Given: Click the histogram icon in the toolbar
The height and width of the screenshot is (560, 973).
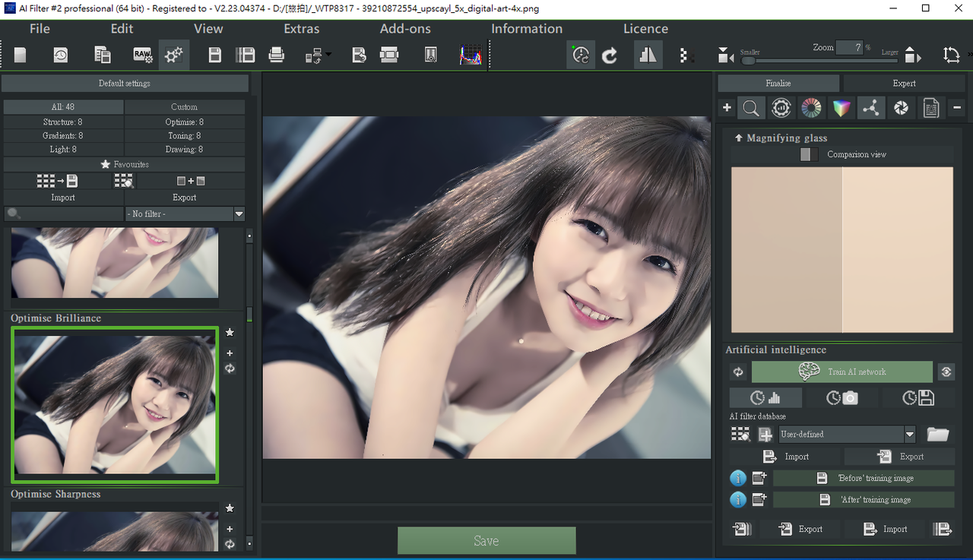Looking at the screenshot, I should (471, 55).
